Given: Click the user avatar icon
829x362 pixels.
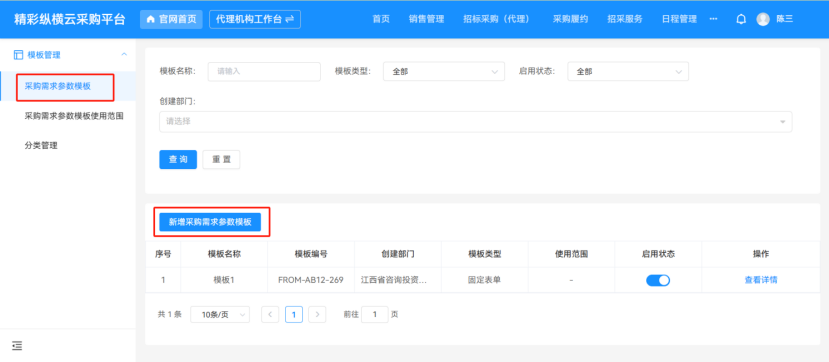Looking at the screenshot, I should pos(763,19).
